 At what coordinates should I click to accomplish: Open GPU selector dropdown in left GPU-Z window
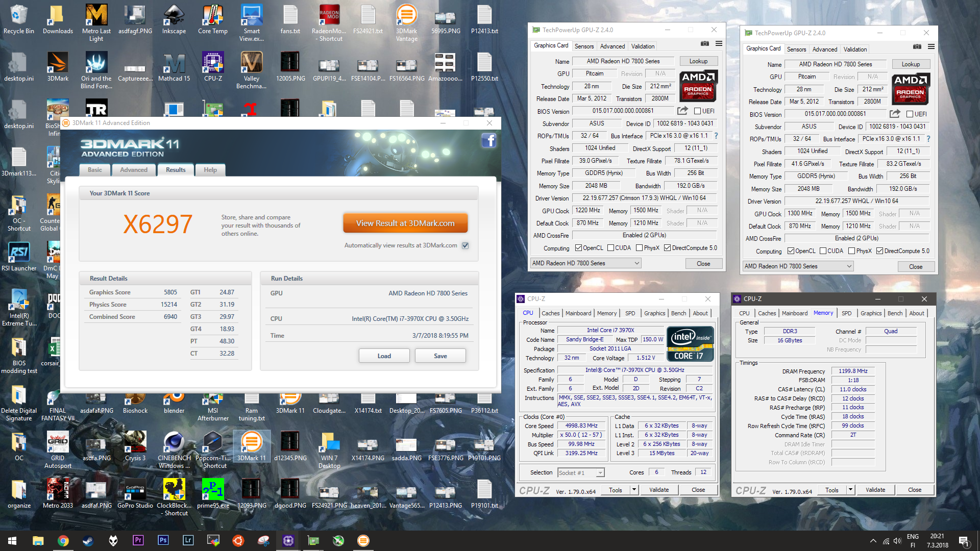[x=586, y=263]
